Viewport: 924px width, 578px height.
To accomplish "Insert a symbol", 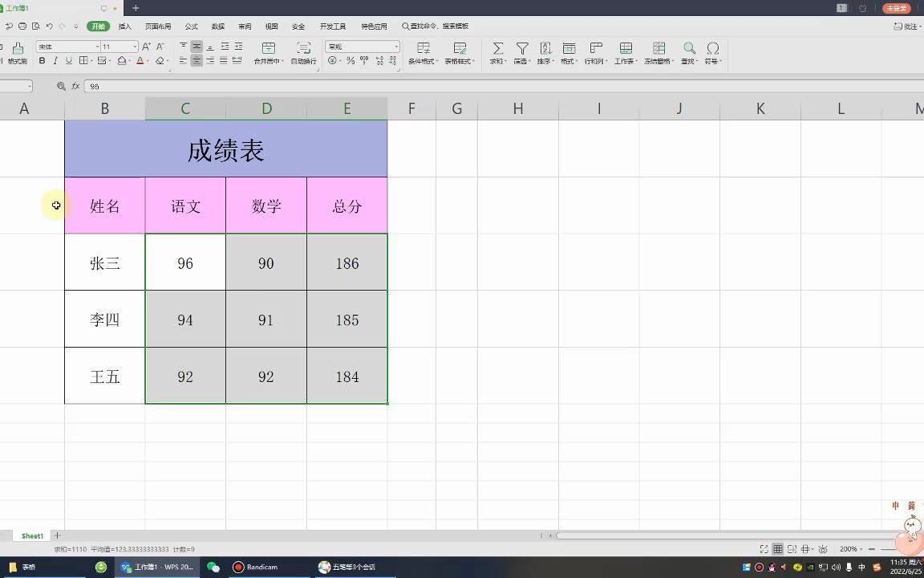I will [712, 52].
